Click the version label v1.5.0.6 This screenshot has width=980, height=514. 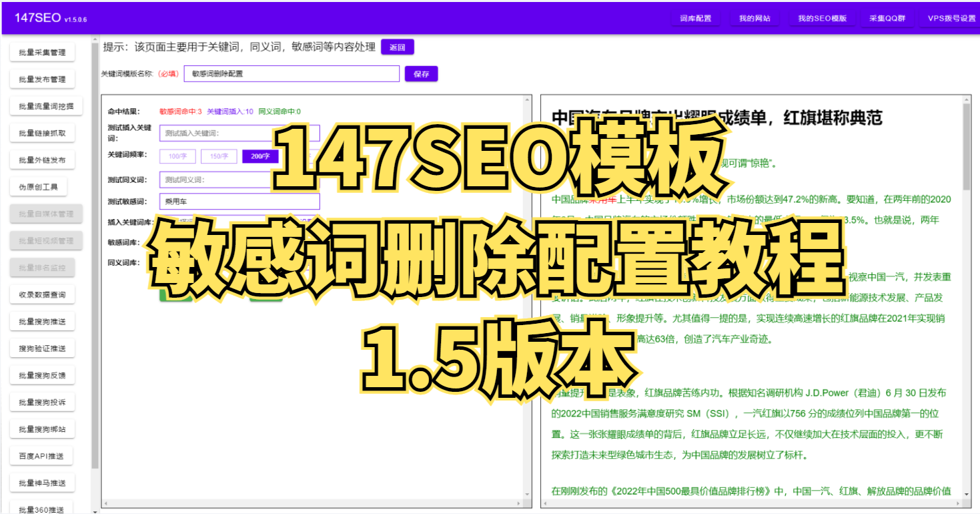(75, 20)
